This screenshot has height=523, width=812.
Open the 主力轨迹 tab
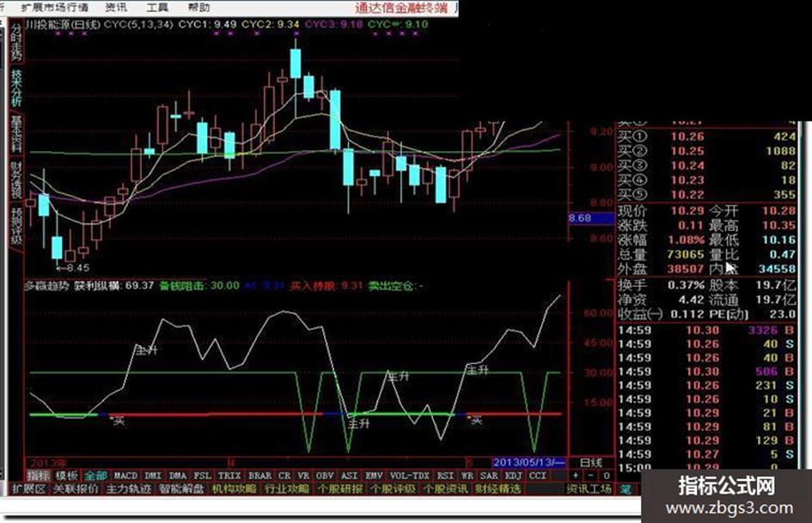tap(129, 489)
